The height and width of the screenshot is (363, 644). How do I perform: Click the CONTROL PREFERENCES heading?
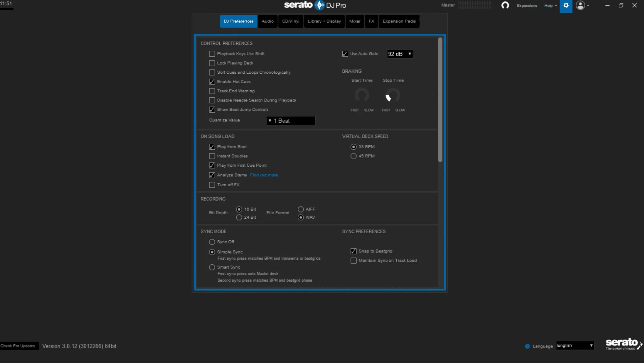(x=226, y=44)
